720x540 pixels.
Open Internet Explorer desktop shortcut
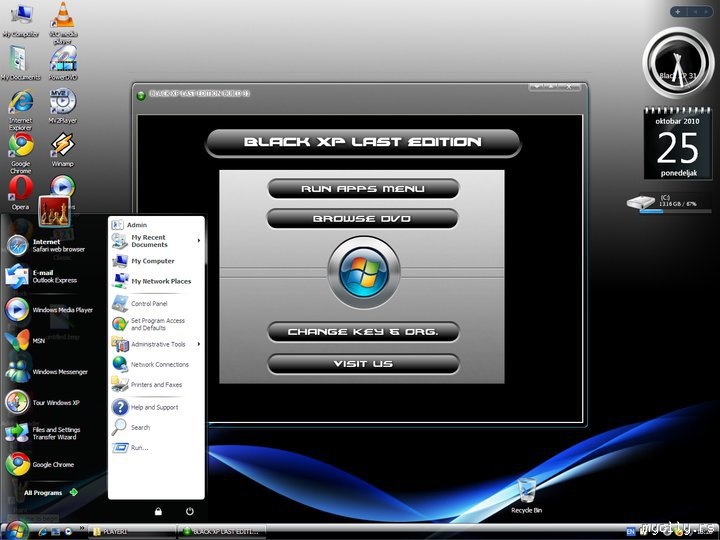tap(21, 109)
